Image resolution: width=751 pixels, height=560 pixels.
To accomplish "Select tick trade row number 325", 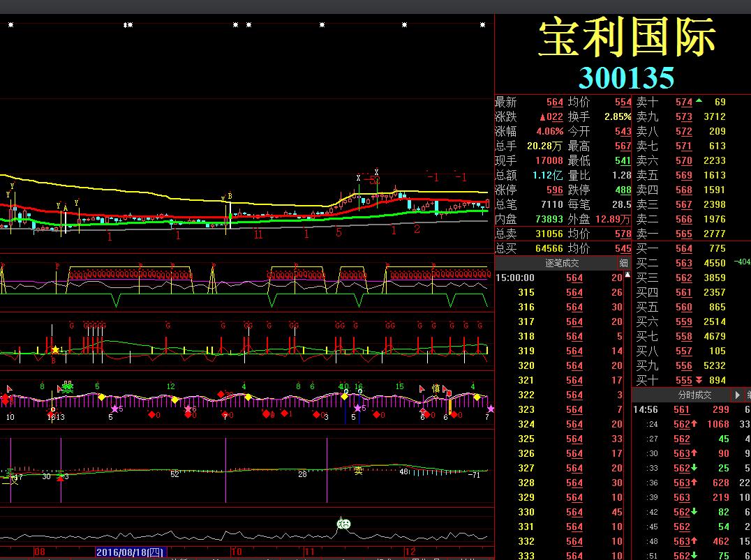I will point(560,439).
